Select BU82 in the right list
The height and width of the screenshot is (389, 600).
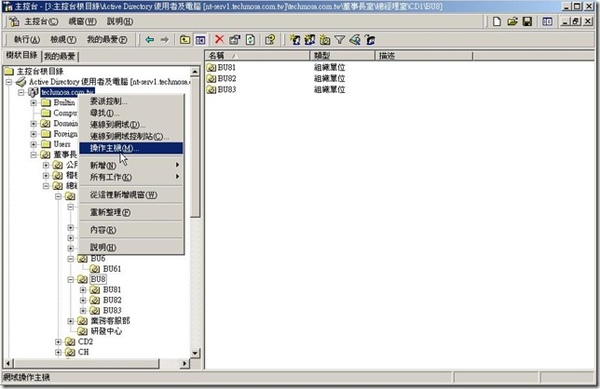(227, 79)
